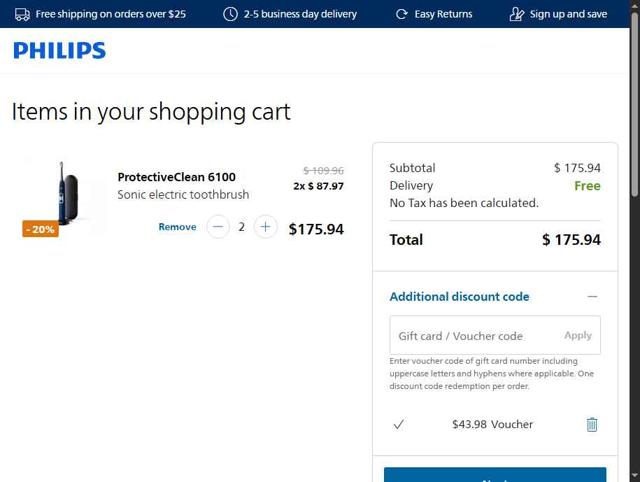Image resolution: width=640 pixels, height=482 pixels.
Task: Increase toothbrush quantity with plus button
Action: 265,227
